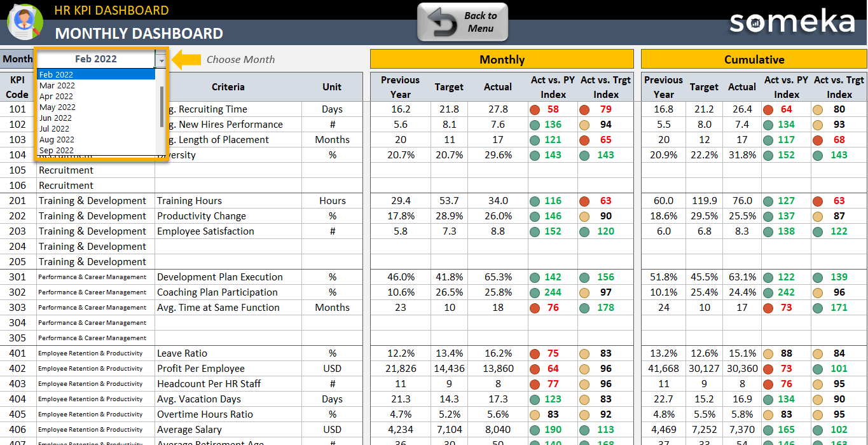Click monthly Act vs. PY Index header

pos(553,87)
